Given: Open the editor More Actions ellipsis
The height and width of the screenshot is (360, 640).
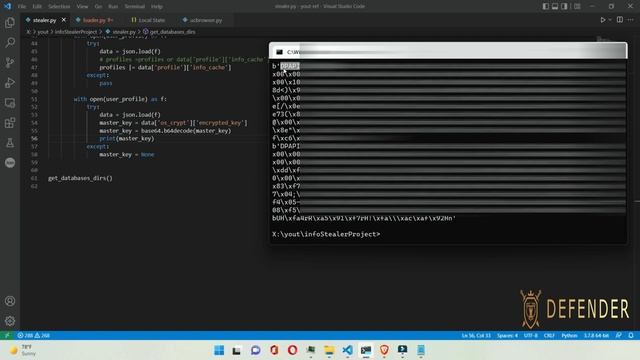Looking at the screenshot, I should [631, 20].
